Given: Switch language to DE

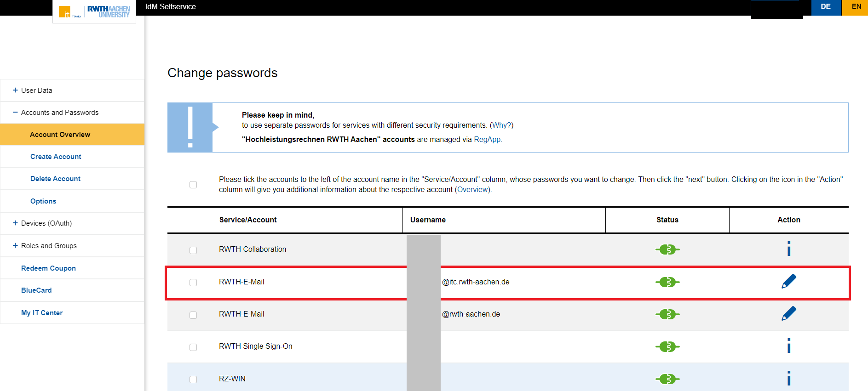Looking at the screenshot, I should point(826,7).
